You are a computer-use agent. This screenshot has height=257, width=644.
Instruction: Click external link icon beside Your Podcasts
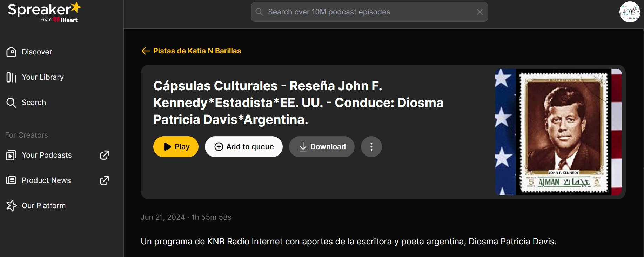point(105,155)
